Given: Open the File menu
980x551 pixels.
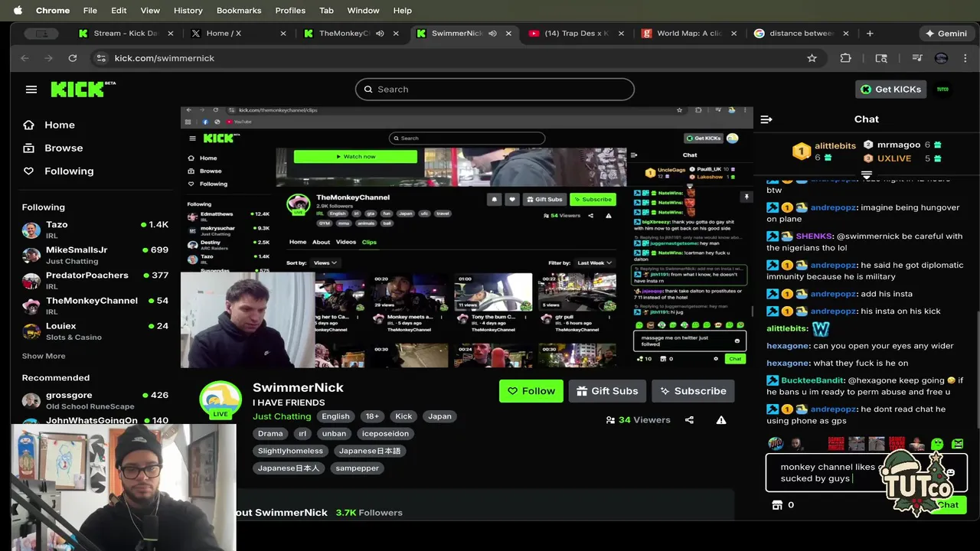Looking at the screenshot, I should pyautogui.click(x=90, y=11).
